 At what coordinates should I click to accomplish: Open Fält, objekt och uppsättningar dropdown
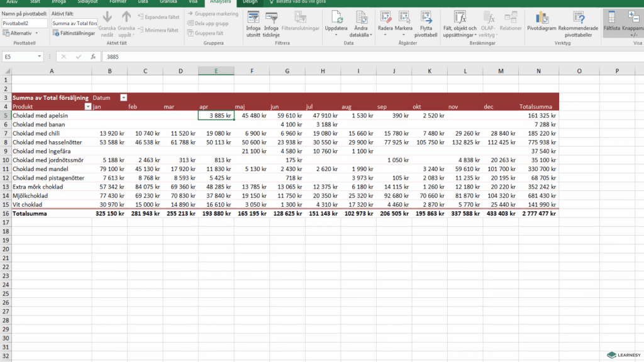460,18
